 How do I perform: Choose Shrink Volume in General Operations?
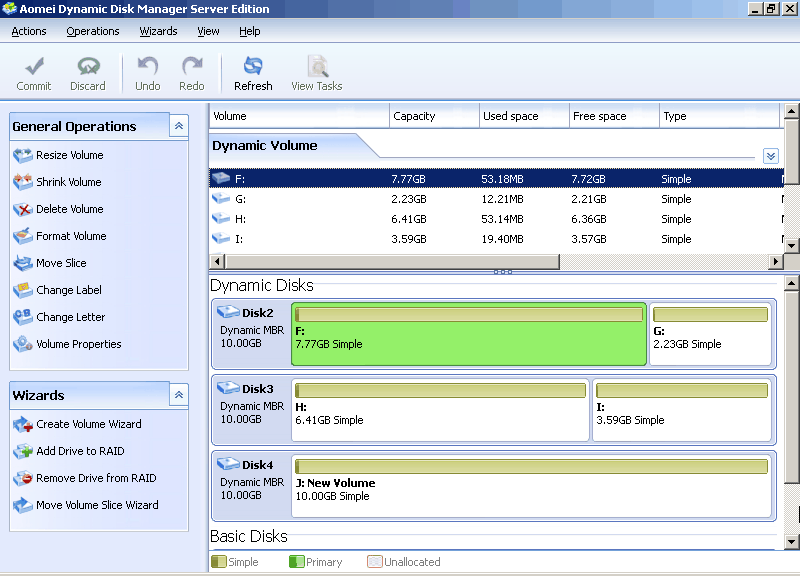pos(68,182)
